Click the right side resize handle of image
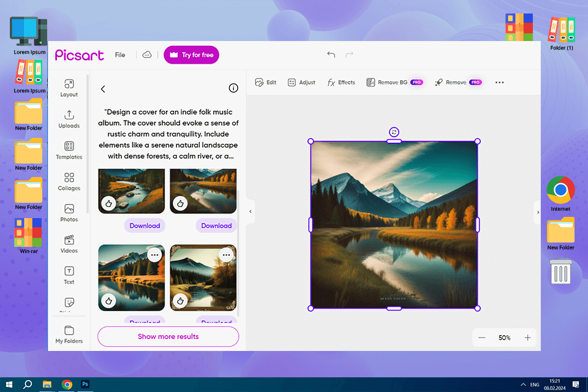Image resolution: width=588 pixels, height=392 pixels. point(477,225)
